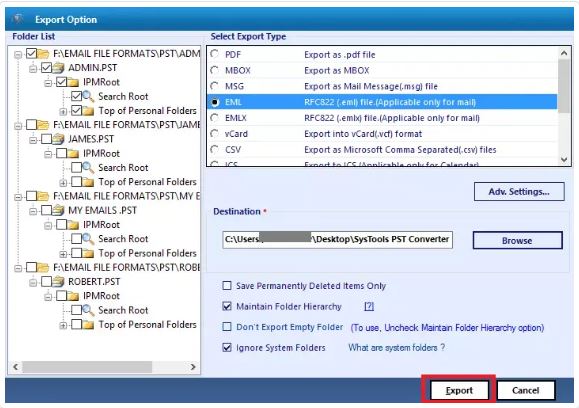Click the Browse button
This screenshot has width=579, height=408.
tap(517, 241)
